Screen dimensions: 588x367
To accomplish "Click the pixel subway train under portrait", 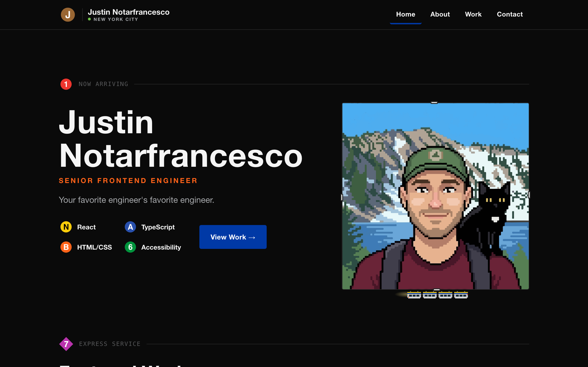I will 437,295.
